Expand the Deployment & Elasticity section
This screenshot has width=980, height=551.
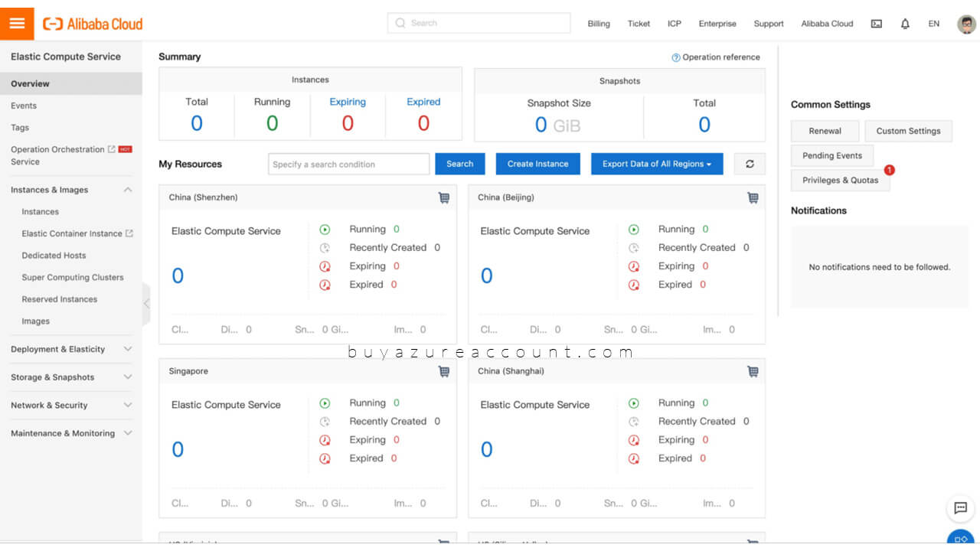tap(128, 349)
